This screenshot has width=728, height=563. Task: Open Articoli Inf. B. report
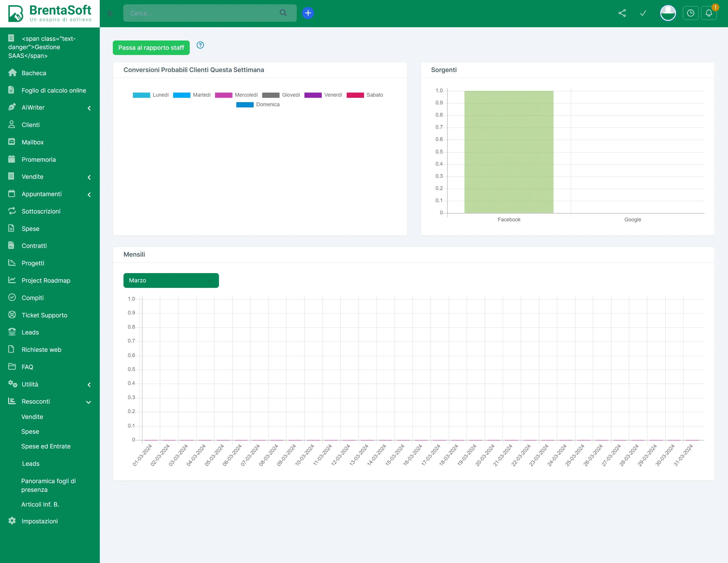tap(40, 504)
